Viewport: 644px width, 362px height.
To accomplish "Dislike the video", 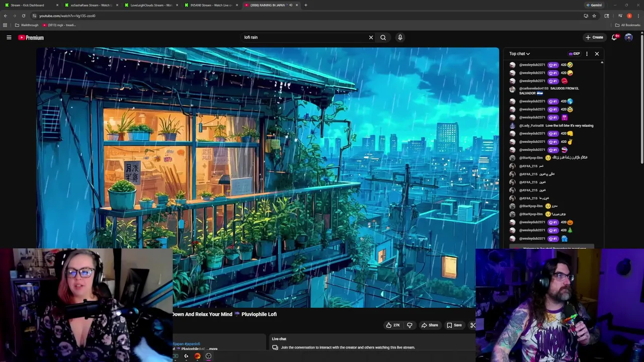I will (410, 325).
